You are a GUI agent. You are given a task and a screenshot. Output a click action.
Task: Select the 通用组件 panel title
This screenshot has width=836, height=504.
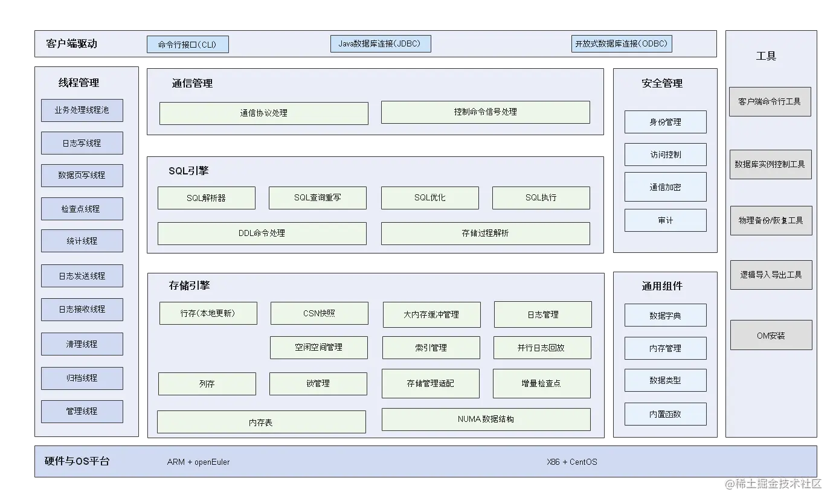[x=661, y=286]
